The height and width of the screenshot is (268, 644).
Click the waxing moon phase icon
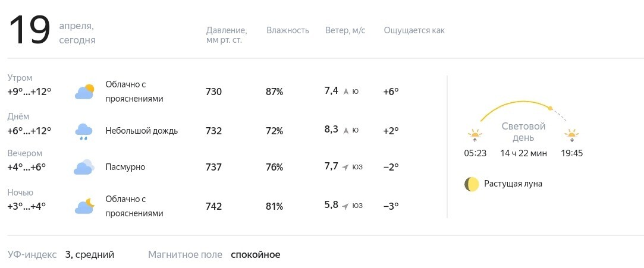click(x=472, y=184)
